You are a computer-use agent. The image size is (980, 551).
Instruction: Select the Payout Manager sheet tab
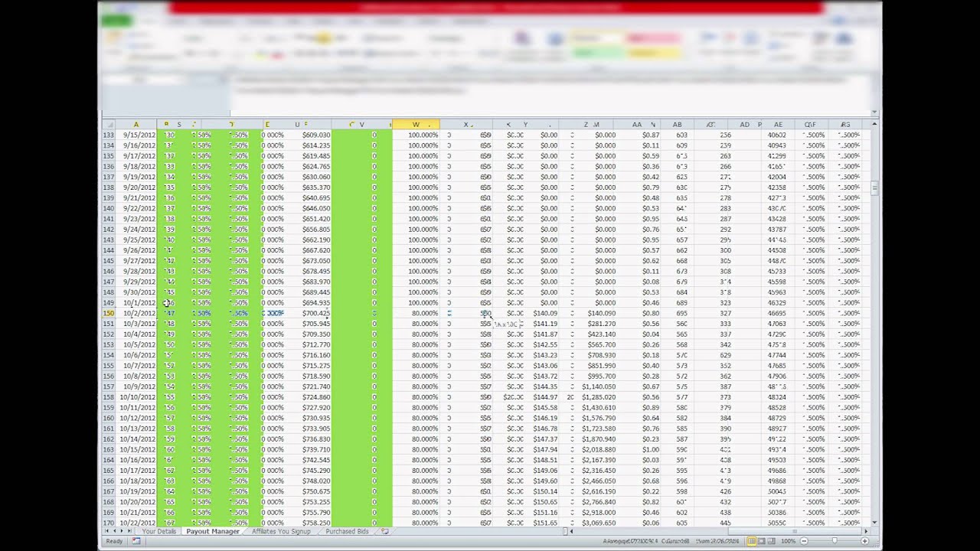point(213,531)
